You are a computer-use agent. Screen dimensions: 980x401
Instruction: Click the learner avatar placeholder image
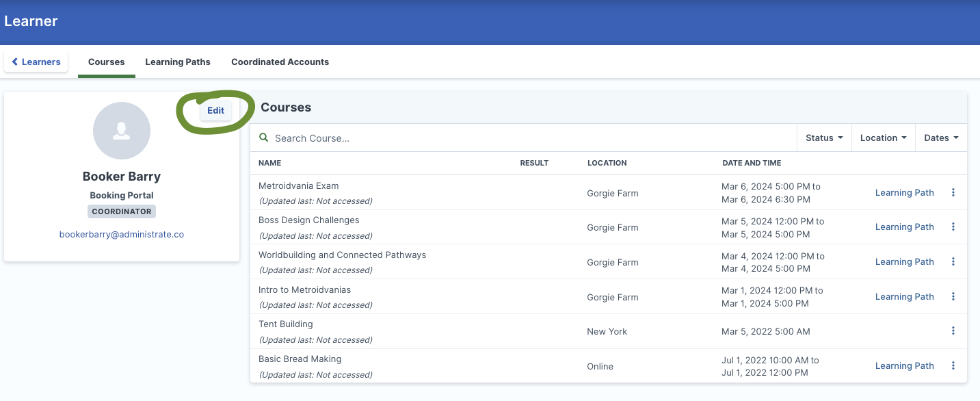click(x=122, y=131)
